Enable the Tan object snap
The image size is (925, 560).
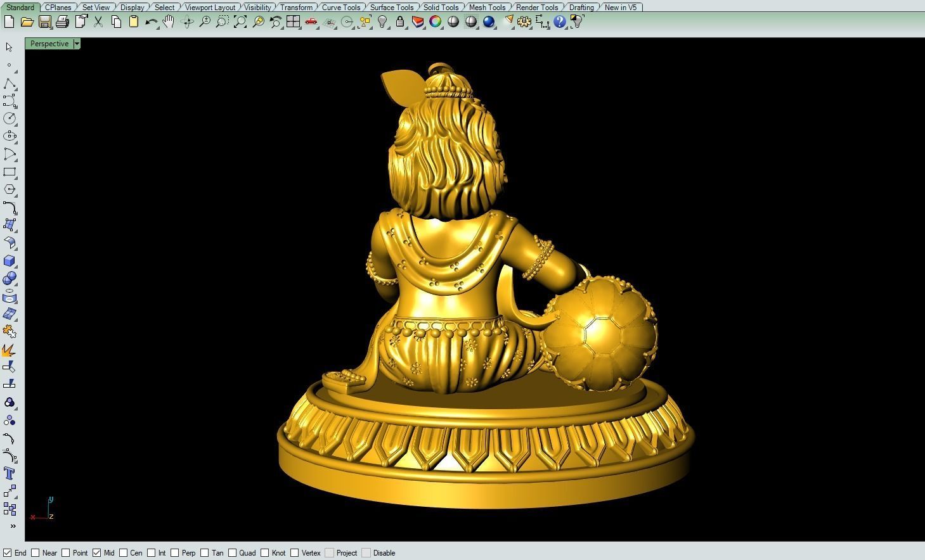point(204,553)
